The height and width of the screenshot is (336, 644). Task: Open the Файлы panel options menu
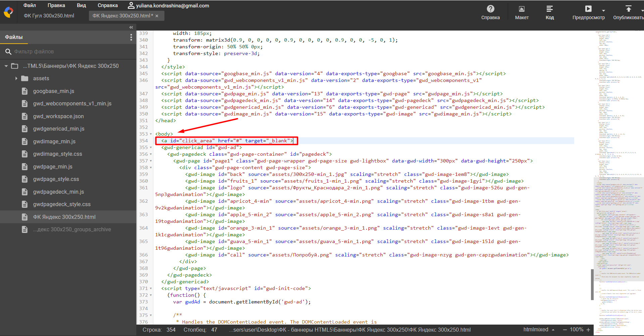[x=131, y=37]
